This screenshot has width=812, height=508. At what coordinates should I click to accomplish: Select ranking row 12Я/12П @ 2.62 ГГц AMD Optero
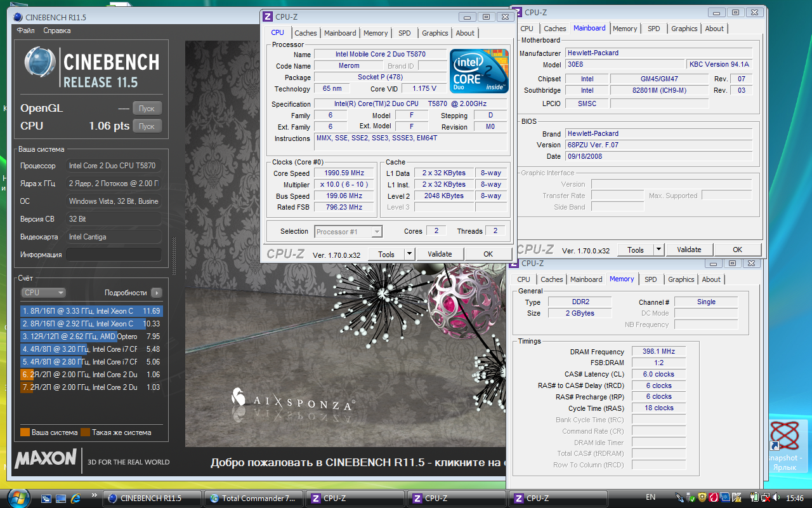[91, 337]
